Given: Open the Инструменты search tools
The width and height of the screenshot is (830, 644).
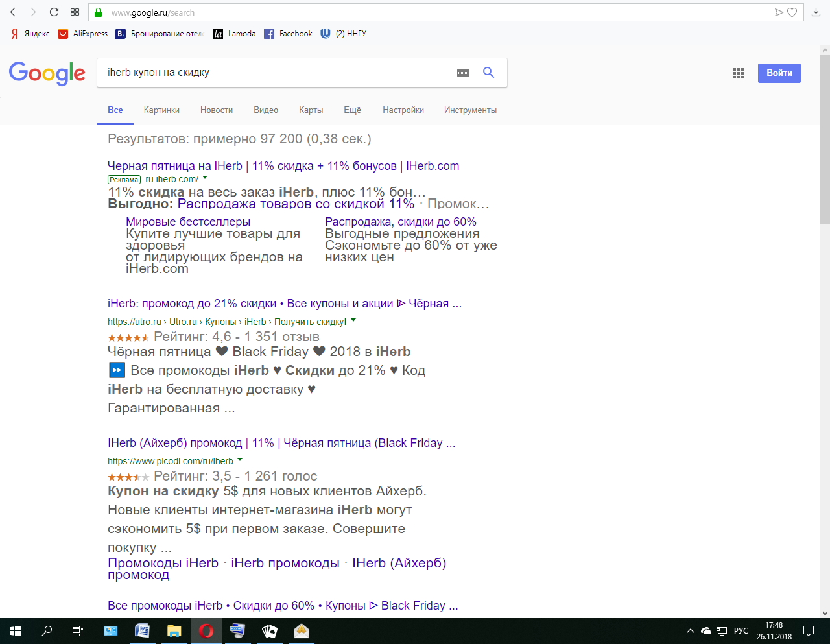Looking at the screenshot, I should (x=470, y=110).
